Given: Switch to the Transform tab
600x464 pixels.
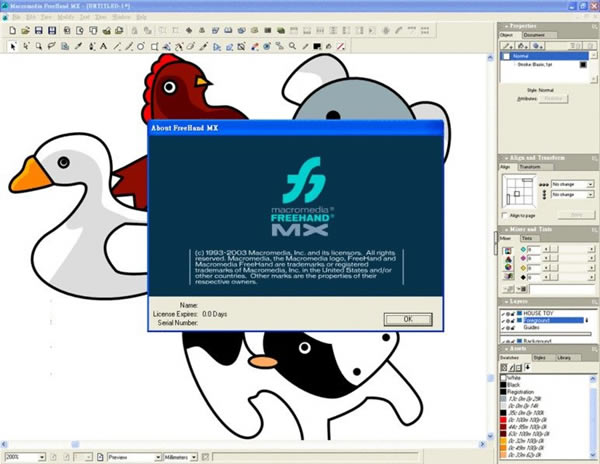Looking at the screenshot, I should click(530, 167).
